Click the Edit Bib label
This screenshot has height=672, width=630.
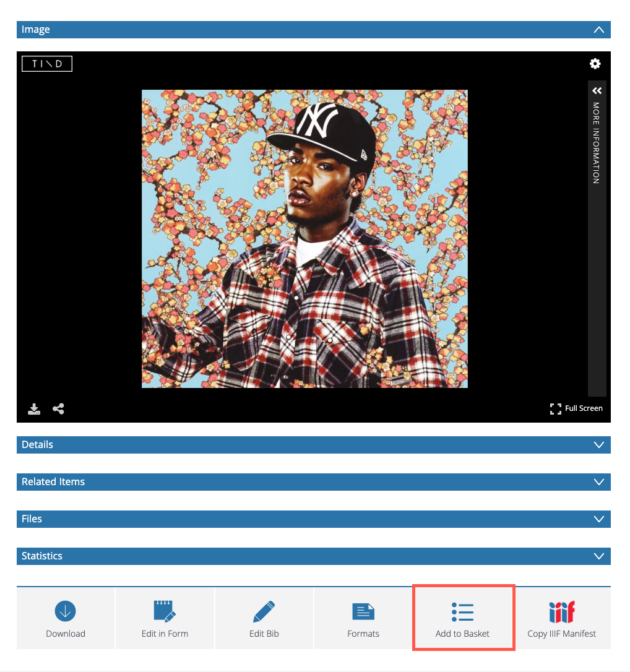click(264, 634)
